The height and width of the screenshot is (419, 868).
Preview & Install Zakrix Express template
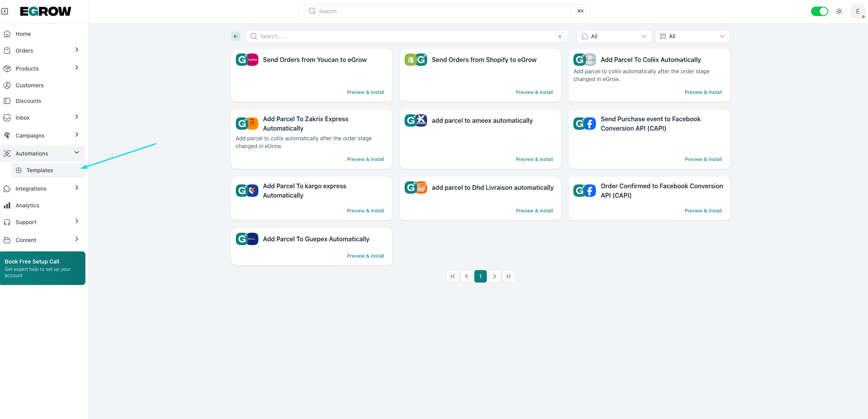coord(365,159)
